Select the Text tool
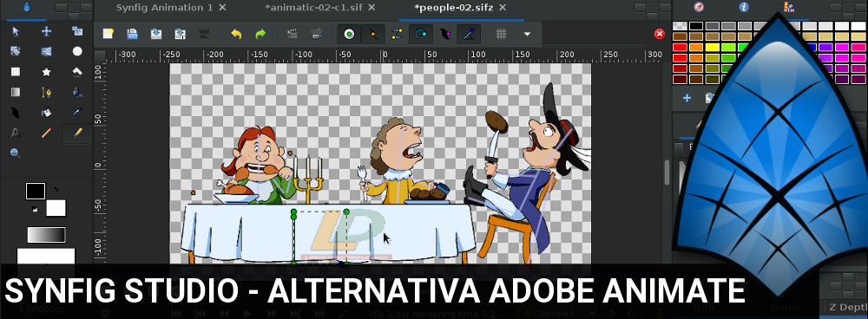This screenshot has height=319, width=868. 16,133
